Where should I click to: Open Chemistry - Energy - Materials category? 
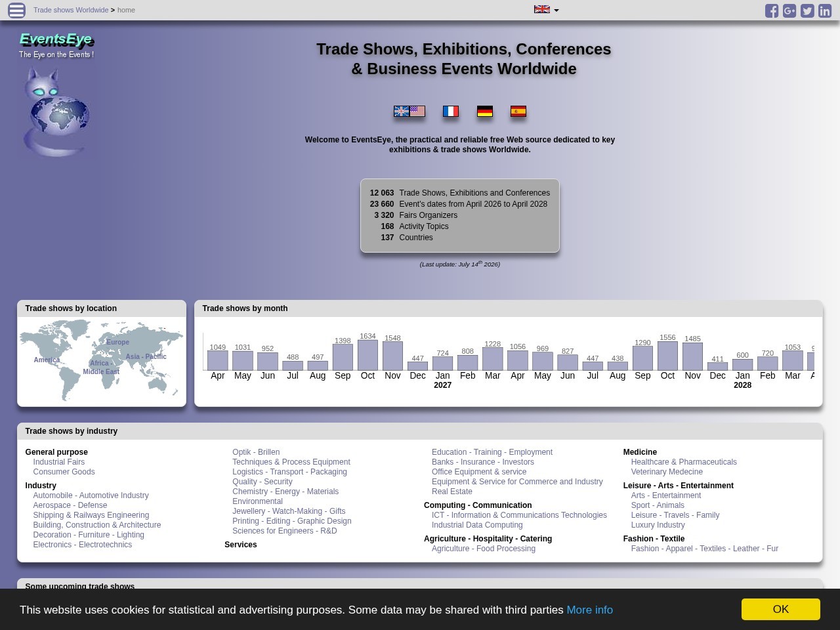[x=285, y=492]
